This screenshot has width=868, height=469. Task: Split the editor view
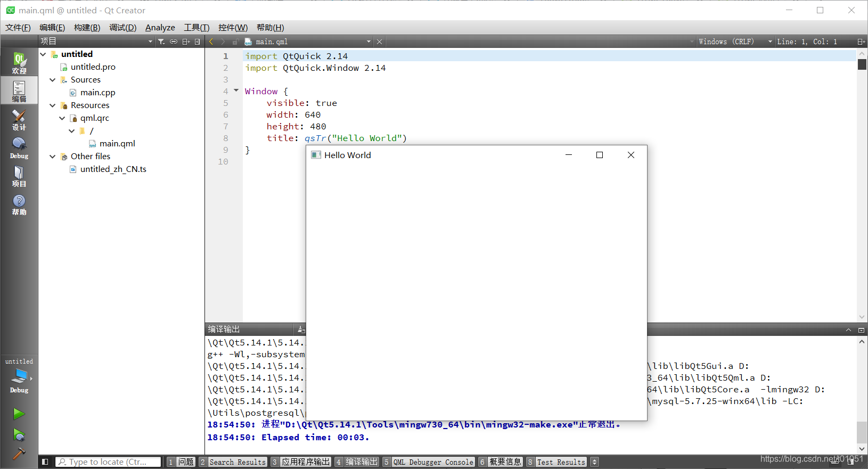click(861, 42)
